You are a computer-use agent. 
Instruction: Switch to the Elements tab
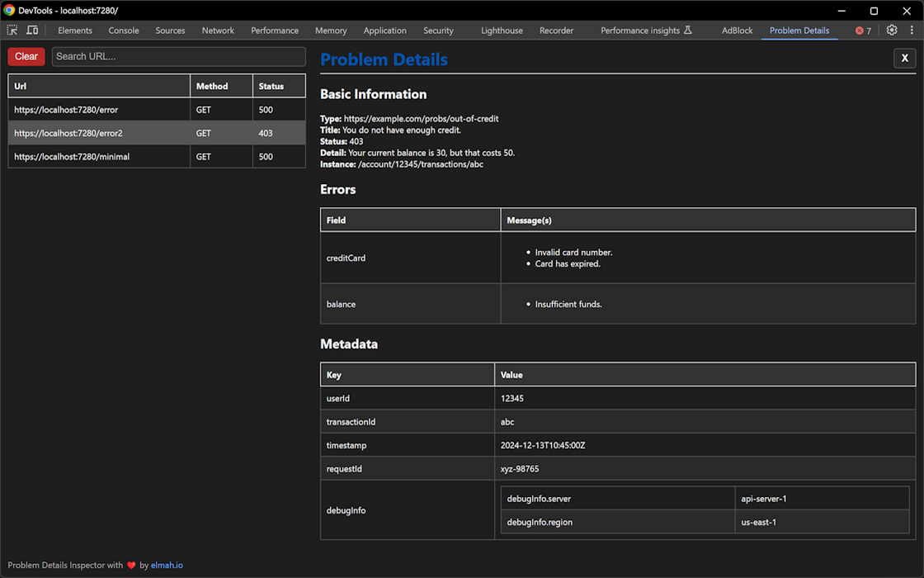pyautogui.click(x=75, y=31)
